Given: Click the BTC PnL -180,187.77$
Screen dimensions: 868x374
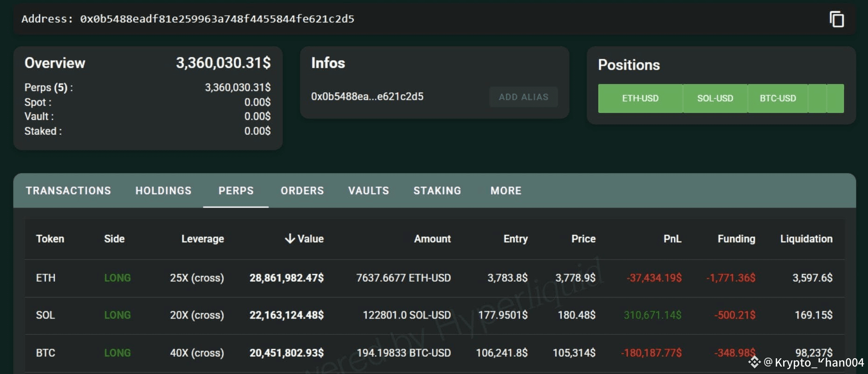Looking at the screenshot, I should pyautogui.click(x=651, y=353).
